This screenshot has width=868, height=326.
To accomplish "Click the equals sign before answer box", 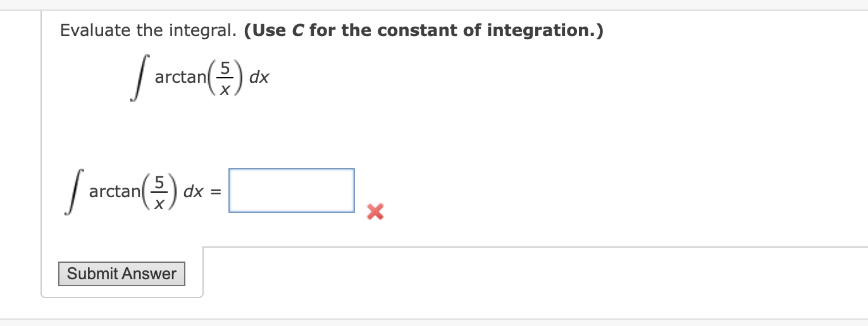I will click(x=215, y=192).
